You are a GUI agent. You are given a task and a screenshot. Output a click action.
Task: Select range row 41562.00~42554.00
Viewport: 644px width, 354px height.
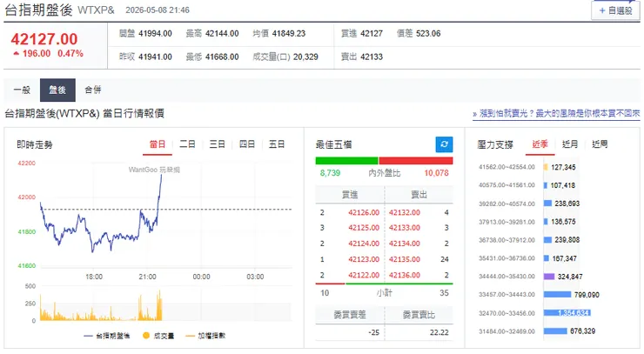[506, 167]
